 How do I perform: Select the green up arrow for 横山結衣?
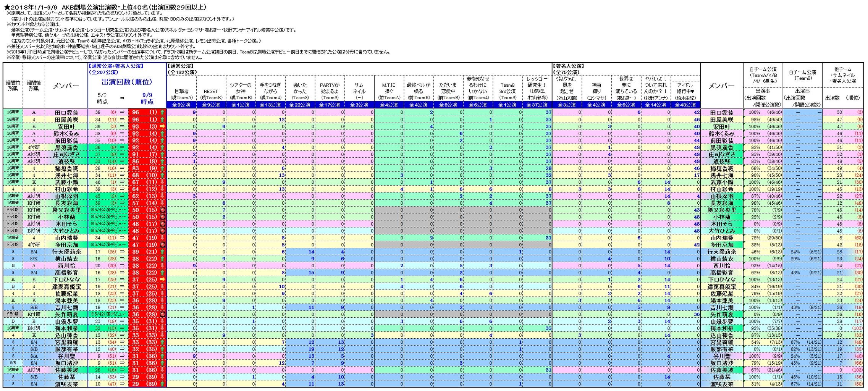click(x=162, y=259)
